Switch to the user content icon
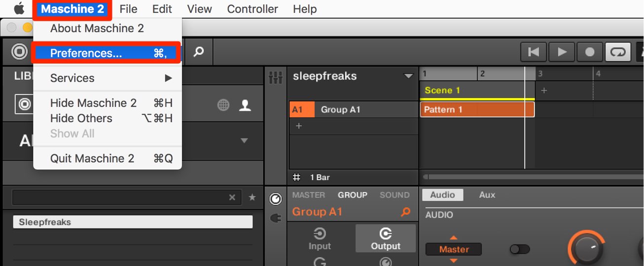644x266 pixels. 245,104
